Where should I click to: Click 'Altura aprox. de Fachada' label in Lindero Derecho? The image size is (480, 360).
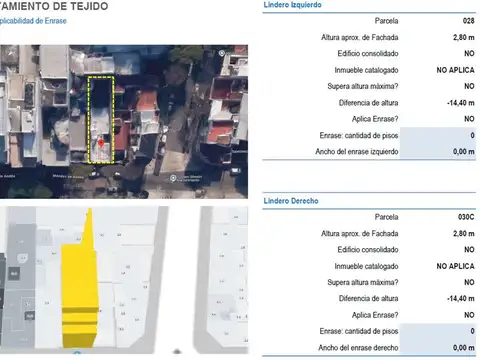click(x=360, y=233)
